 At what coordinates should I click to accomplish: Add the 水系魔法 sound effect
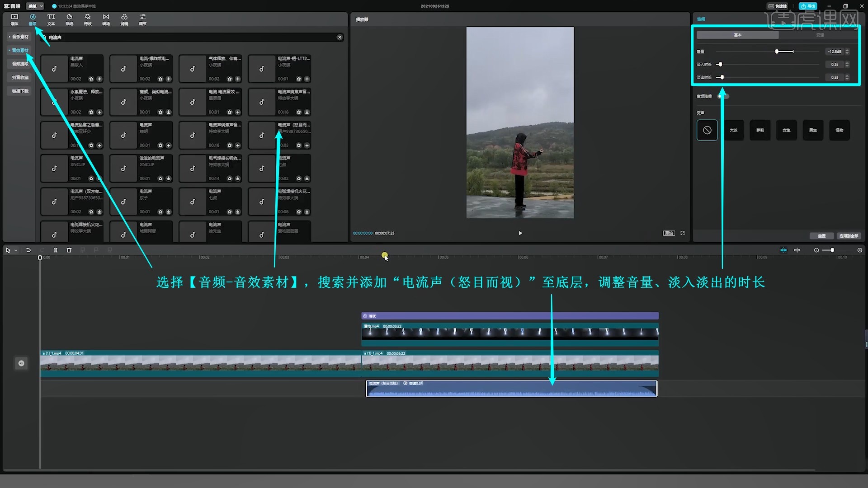coord(99,112)
